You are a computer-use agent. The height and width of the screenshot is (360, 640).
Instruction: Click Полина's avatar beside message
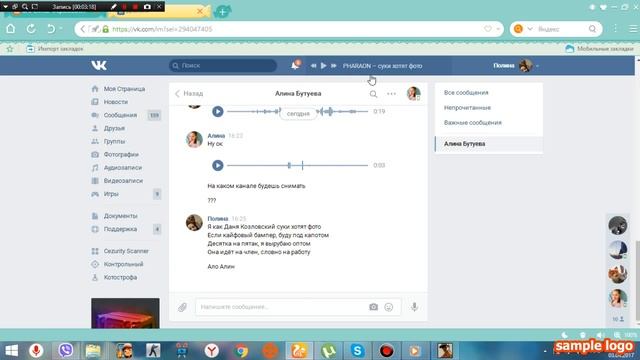[194, 222]
